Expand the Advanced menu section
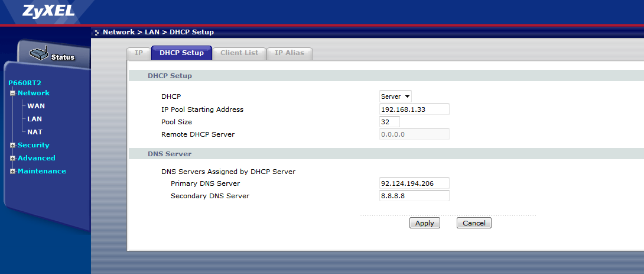This screenshot has height=274, width=644. click(x=12, y=159)
